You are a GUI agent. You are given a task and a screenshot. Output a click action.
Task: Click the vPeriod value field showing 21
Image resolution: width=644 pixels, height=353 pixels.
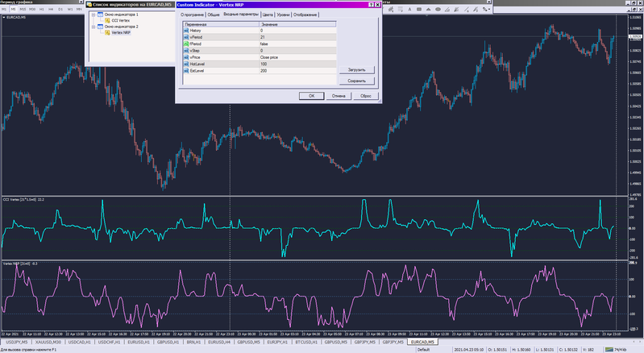coord(297,37)
